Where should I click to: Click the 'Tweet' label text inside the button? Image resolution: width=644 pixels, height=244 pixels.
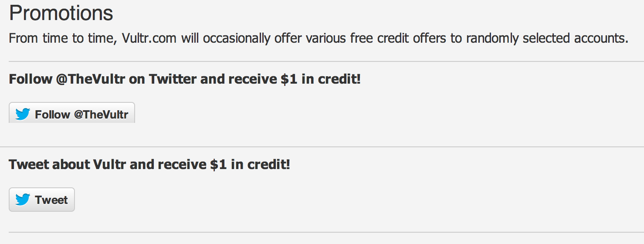(51, 200)
